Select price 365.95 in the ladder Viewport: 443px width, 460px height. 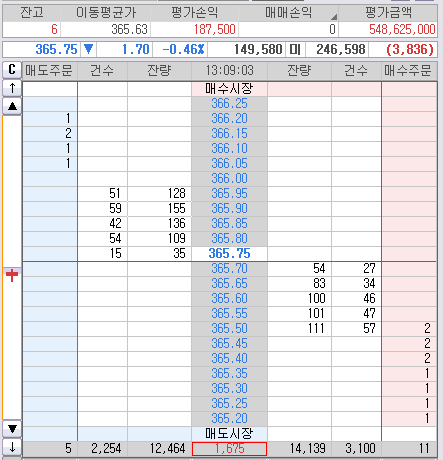[229, 194]
